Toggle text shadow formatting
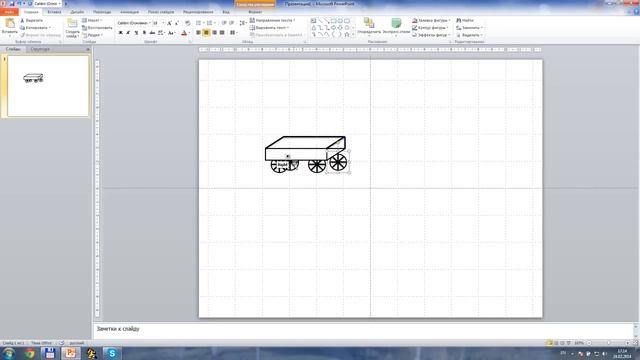This screenshot has height=360, width=640. pyautogui.click(x=144, y=33)
